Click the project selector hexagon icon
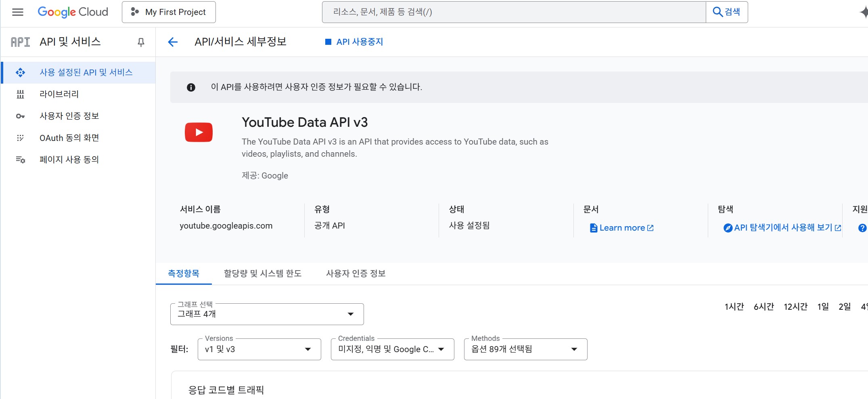 [135, 12]
